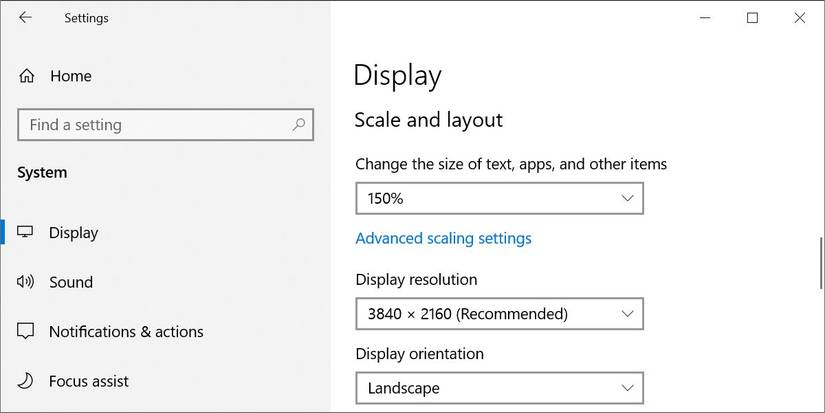Select Display in the sidebar

(74, 232)
